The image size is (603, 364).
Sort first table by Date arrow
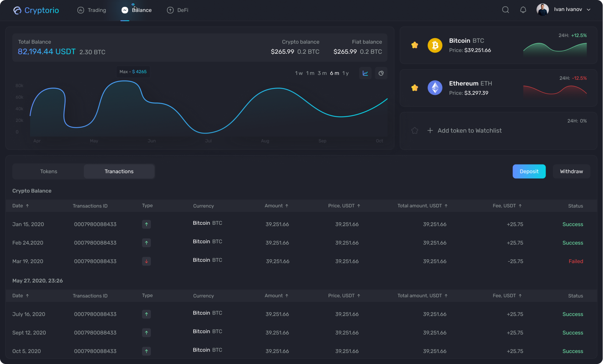27,206
